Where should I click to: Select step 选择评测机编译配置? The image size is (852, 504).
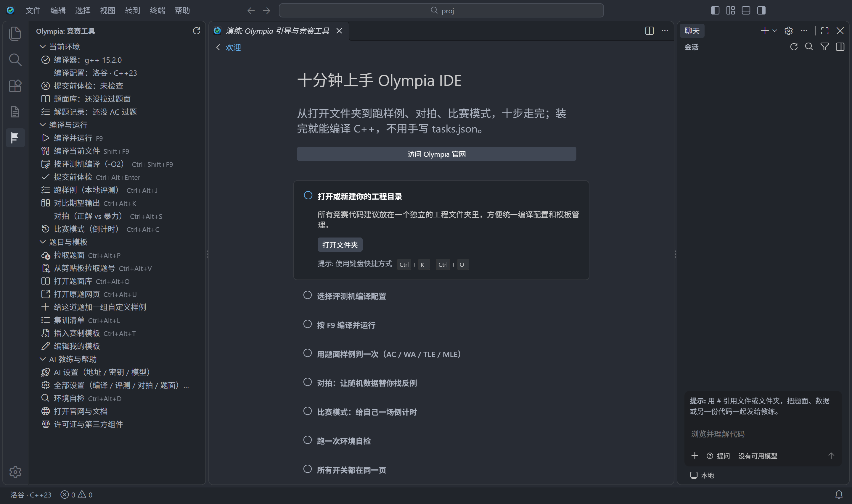(351, 296)
